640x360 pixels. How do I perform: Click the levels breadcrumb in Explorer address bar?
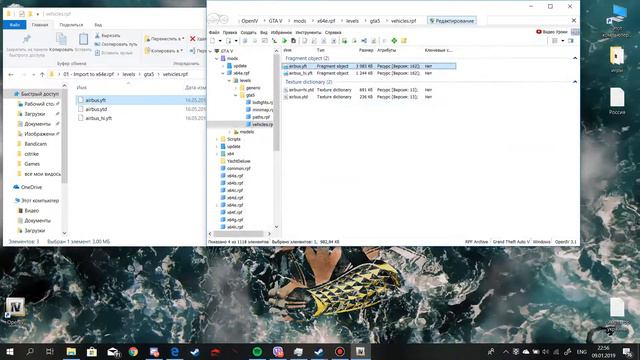129,74
